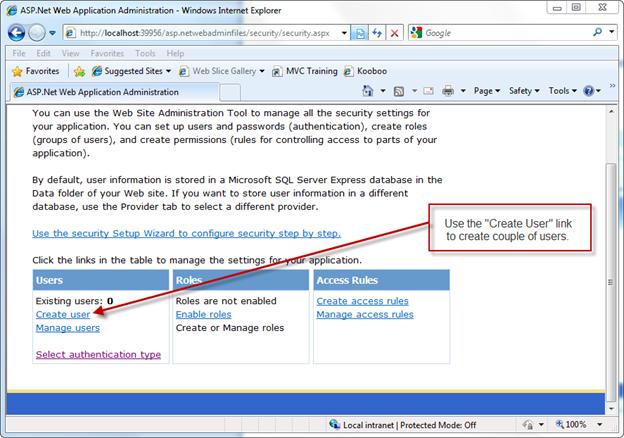The height and width of the screenshot is (438, 624).
Task: Open the Tools menu in menu bar
Action: pyautogui.click(x=145, y=53)
